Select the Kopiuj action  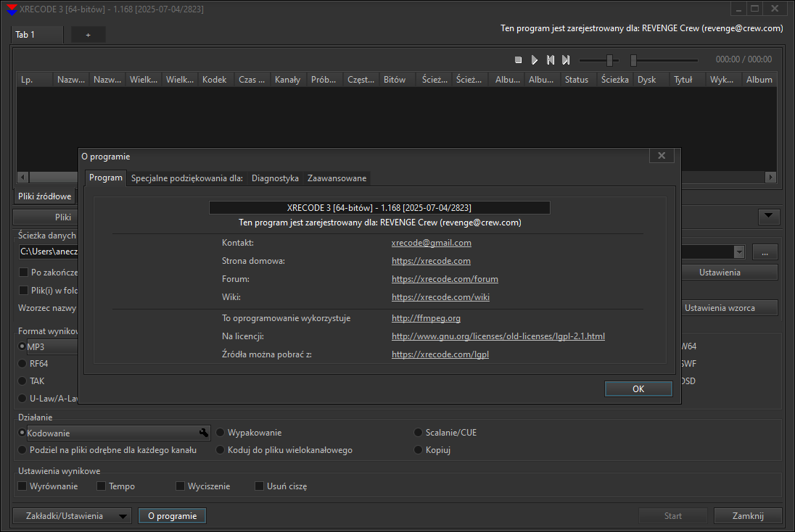click(418, 449)
